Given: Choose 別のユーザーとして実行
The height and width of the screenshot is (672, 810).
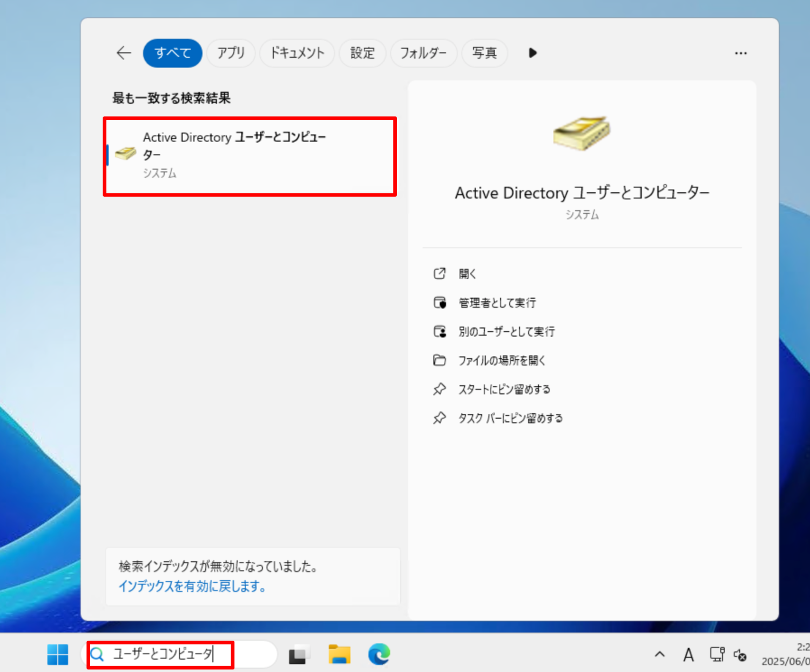Looking at the screenshot, I should tap(507, 332).
